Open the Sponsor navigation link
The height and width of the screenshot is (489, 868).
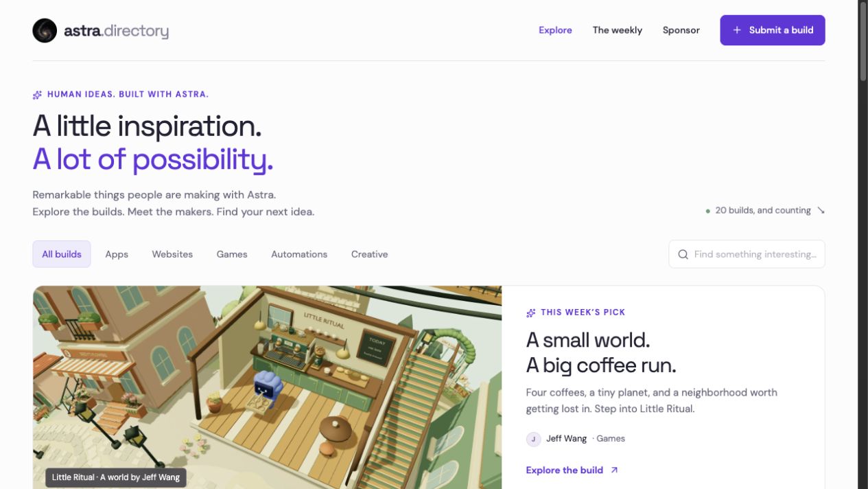[681, 30]
